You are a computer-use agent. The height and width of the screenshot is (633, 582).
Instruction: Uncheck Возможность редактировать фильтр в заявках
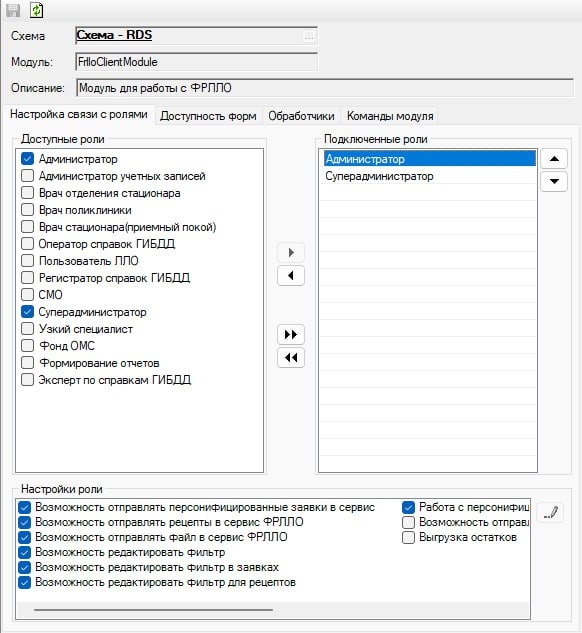point(25,567)
